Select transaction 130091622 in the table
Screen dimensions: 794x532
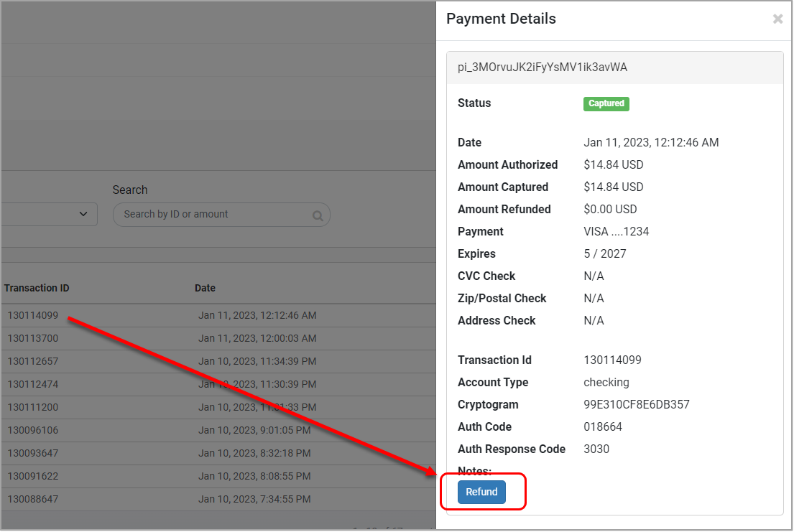(x=27, y=475)
